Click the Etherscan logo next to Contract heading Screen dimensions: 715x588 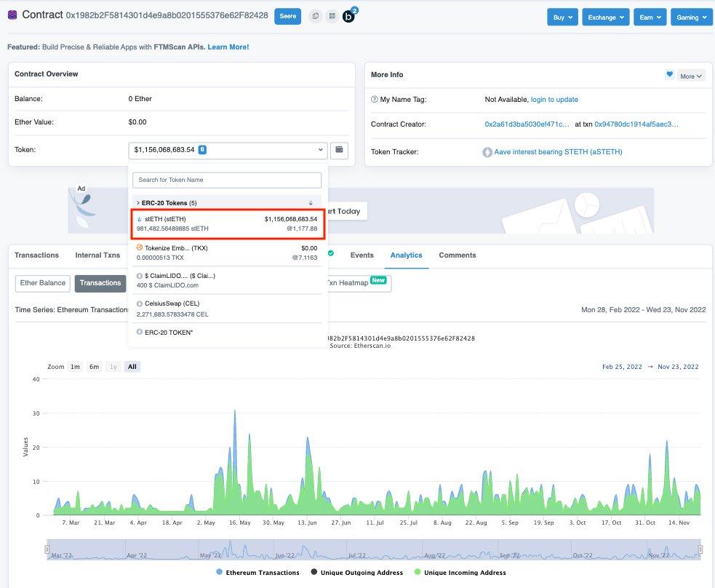[x=12, y=15]
